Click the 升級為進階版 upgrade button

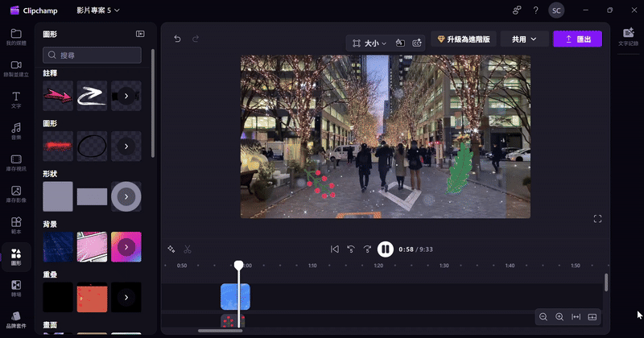(463, 39)
